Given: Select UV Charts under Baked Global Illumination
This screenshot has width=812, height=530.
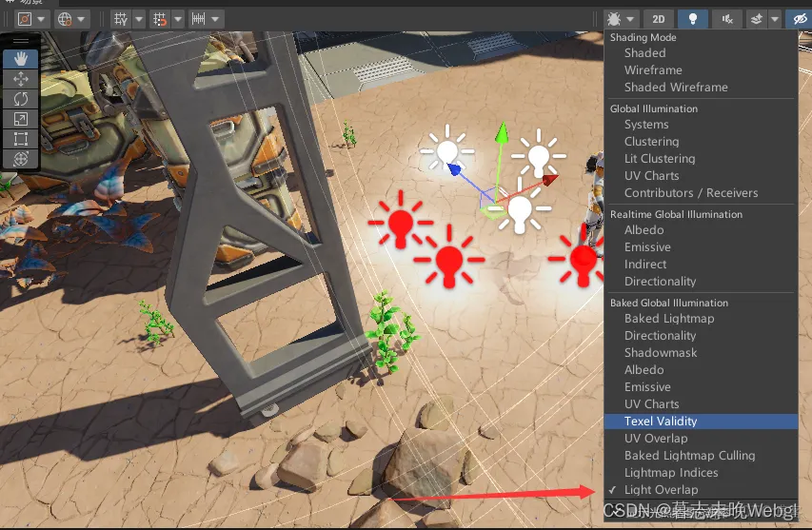Looking at the screenshot, I should 701,403.
